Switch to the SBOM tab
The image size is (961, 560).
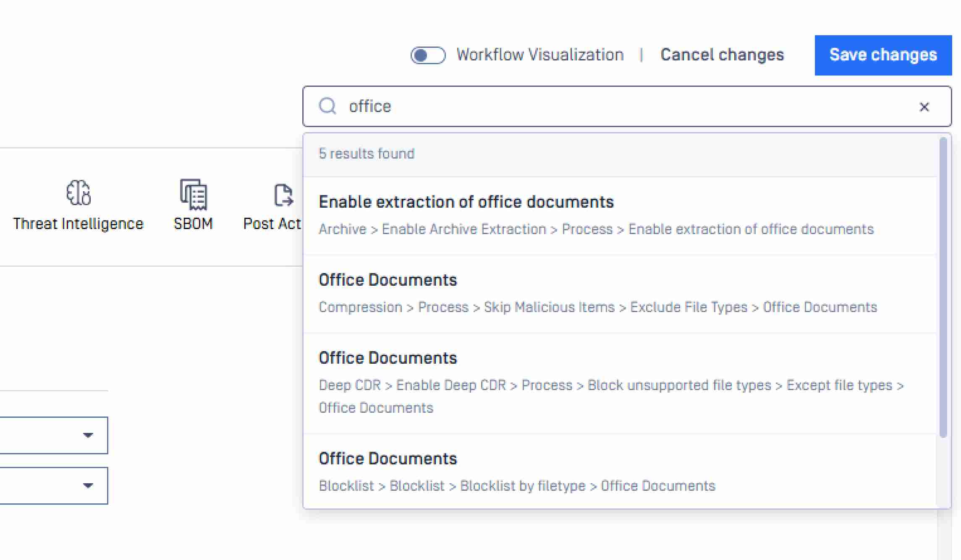(x=193, y=224)
